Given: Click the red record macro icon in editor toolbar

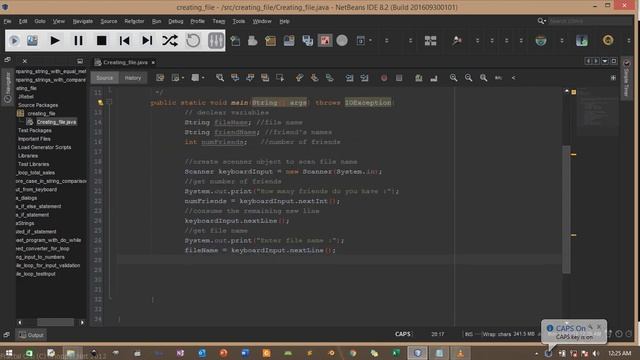Looking at the screenshot, I should pyautogui.click(x=384, y=78).
